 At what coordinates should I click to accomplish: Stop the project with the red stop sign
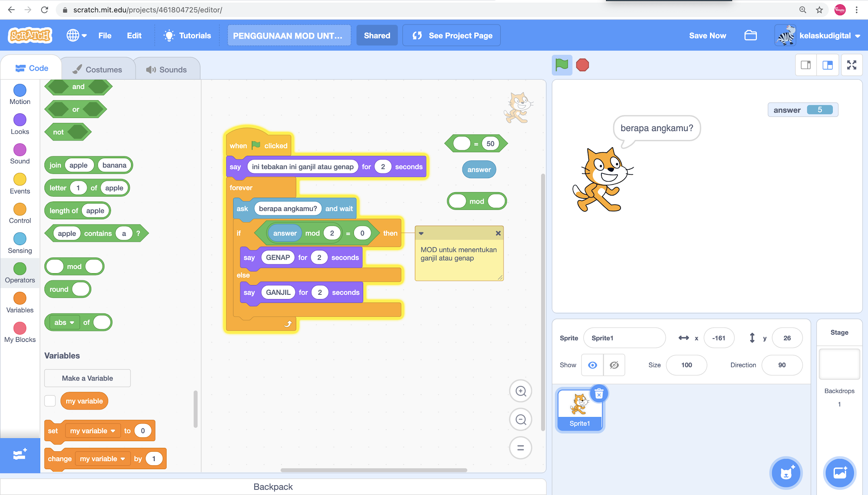pyautogui.click(x=583, y=65)
